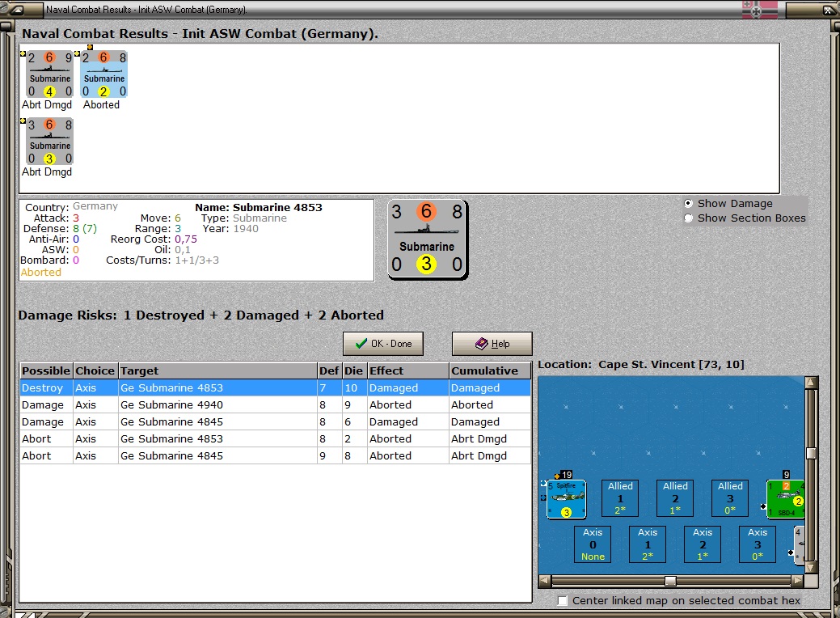
Task: Click the map vertical scrollbar thumb
Action: point(811,454)
